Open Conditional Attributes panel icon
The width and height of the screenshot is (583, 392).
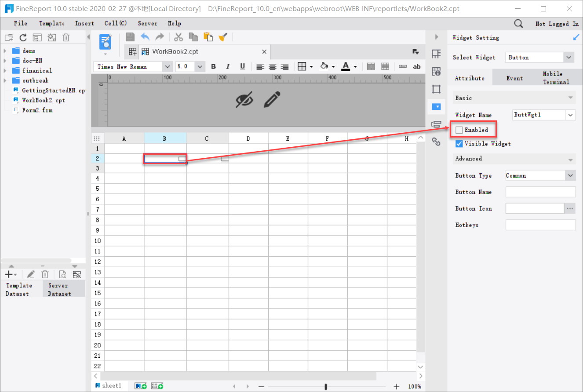[436, 124]
